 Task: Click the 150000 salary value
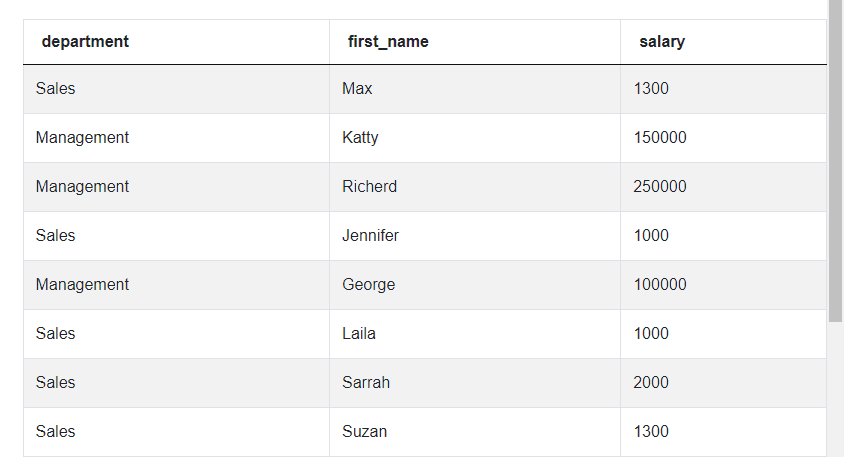coord(660,138)
